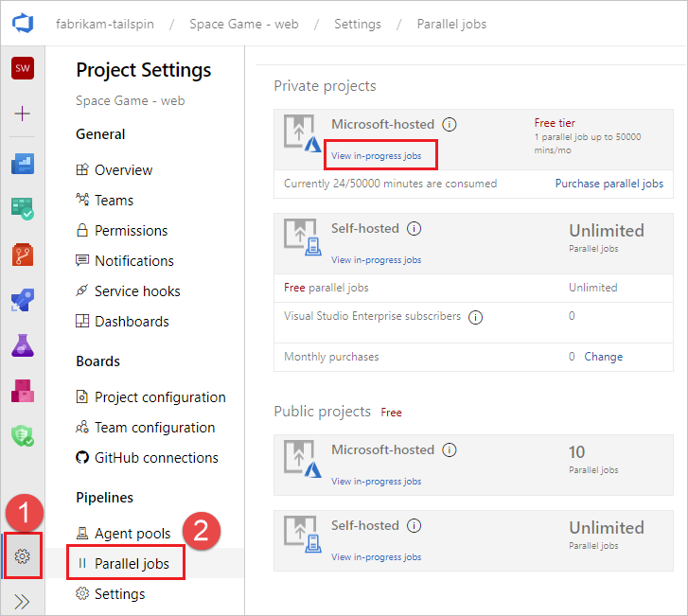The image size is (688, 616).
Task: Open the Boards icon in left sidebar
Action: tap(23, 209)
